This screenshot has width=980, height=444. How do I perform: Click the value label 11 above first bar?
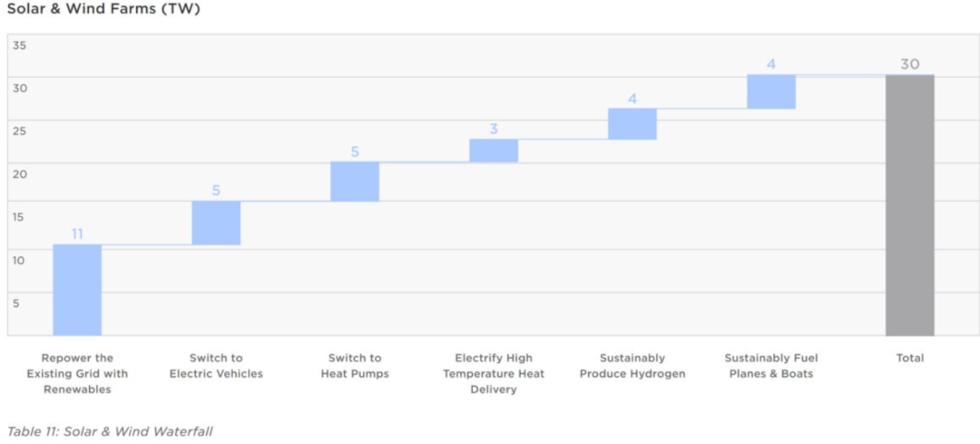click(x=77, y=233)
